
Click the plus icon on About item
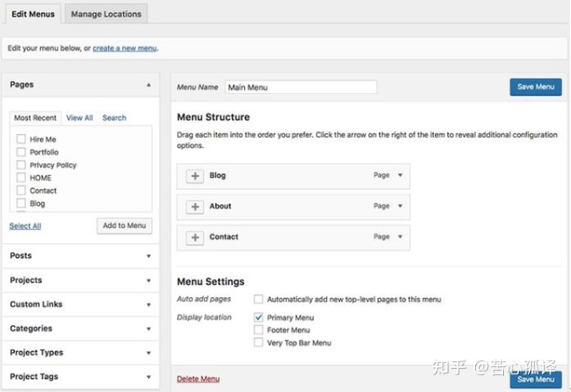click(195, 207)
